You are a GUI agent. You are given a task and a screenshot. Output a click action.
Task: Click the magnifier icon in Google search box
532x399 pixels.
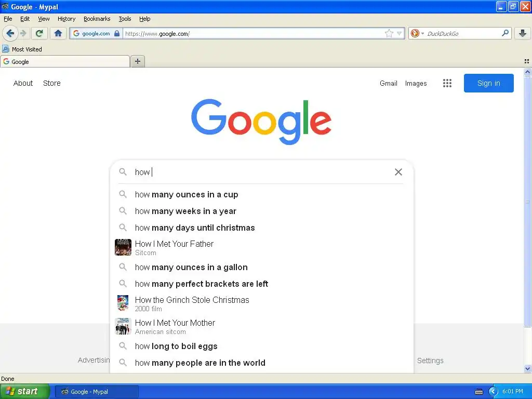click(123, 172)
